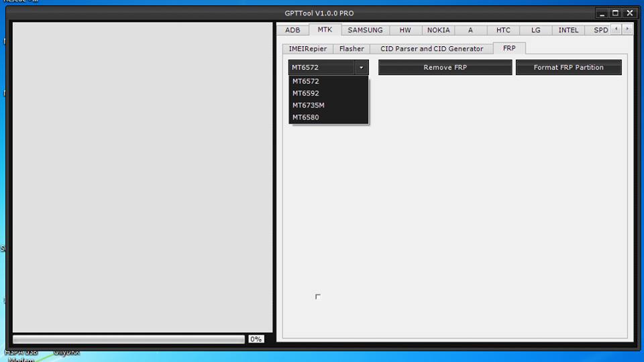Screen dimensions: 644x362
Task: Open the SAMSUNG tab
Action: point(365,30)
